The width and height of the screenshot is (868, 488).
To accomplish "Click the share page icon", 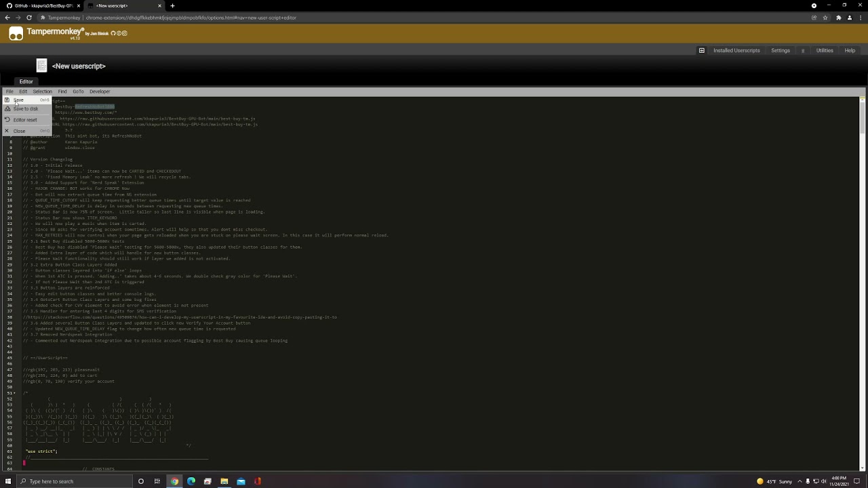I will pyautogui.click(x=814, y=18).
